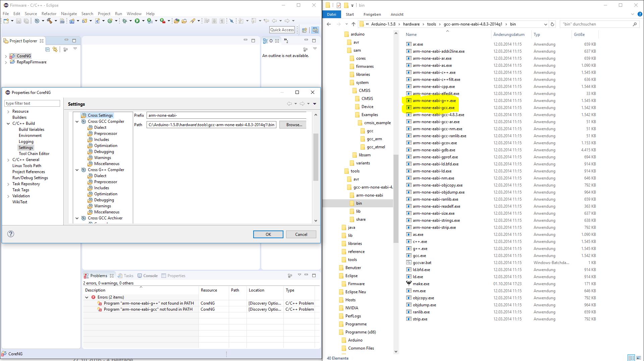Run the project with the green Run icon
This screenshot has height=361, width=644.
click(x=137, y=21)
